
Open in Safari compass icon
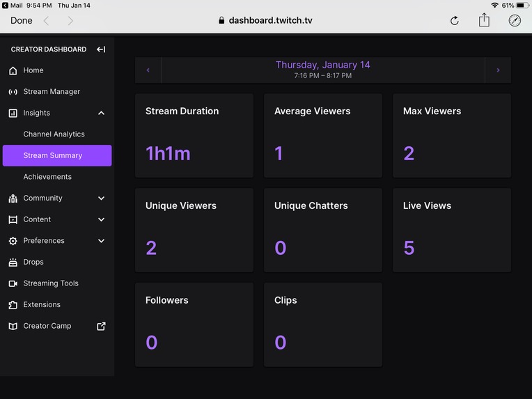pos(515,21)
